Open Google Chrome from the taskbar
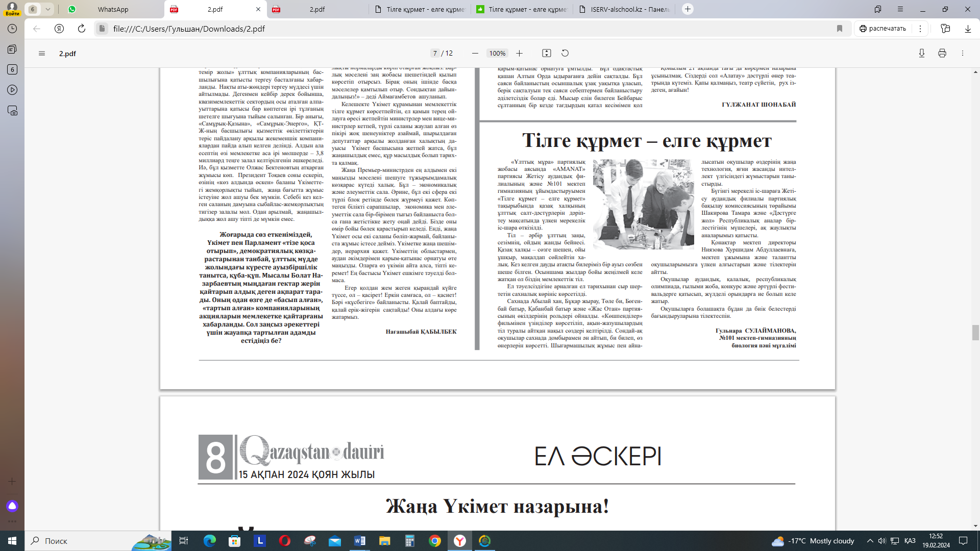This screenshot has height=551, width=980. click(435, 541)
